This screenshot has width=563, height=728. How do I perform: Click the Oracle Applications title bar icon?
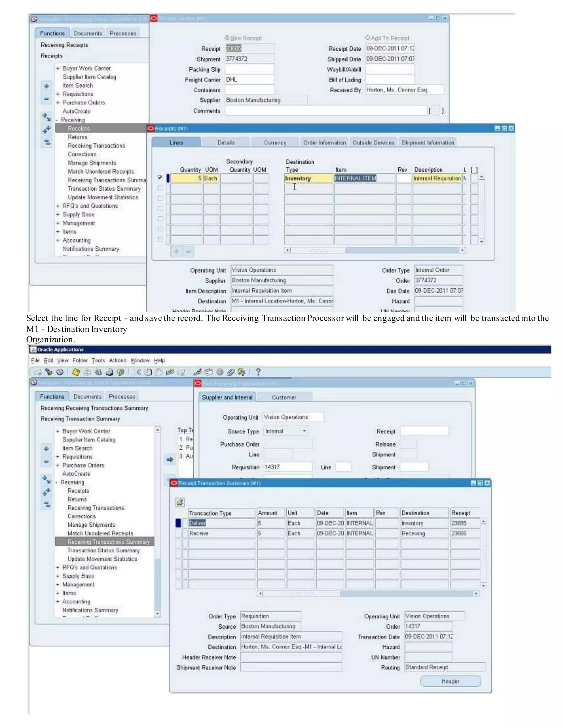pyautogui.click(x=33, y=349)
